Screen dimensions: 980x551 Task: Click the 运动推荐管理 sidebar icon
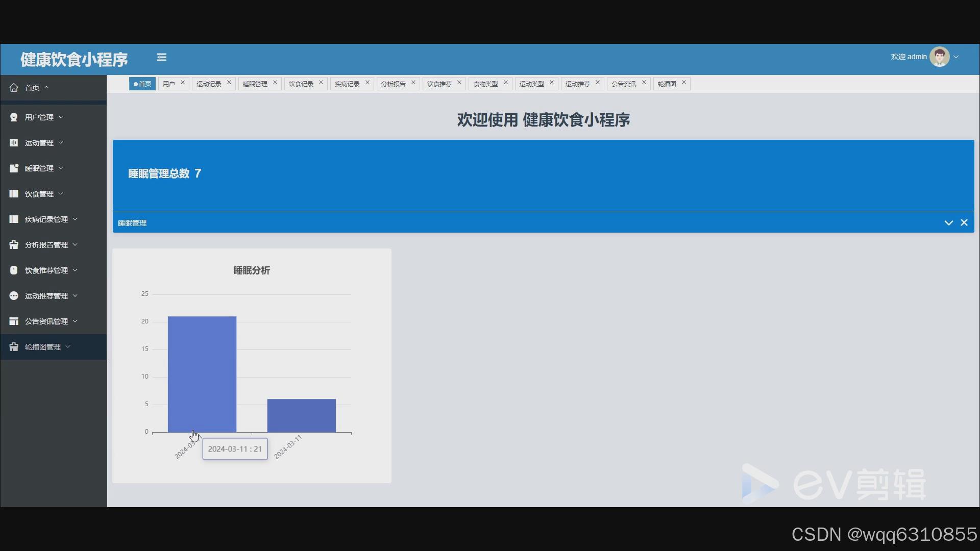tap(14, 296)
